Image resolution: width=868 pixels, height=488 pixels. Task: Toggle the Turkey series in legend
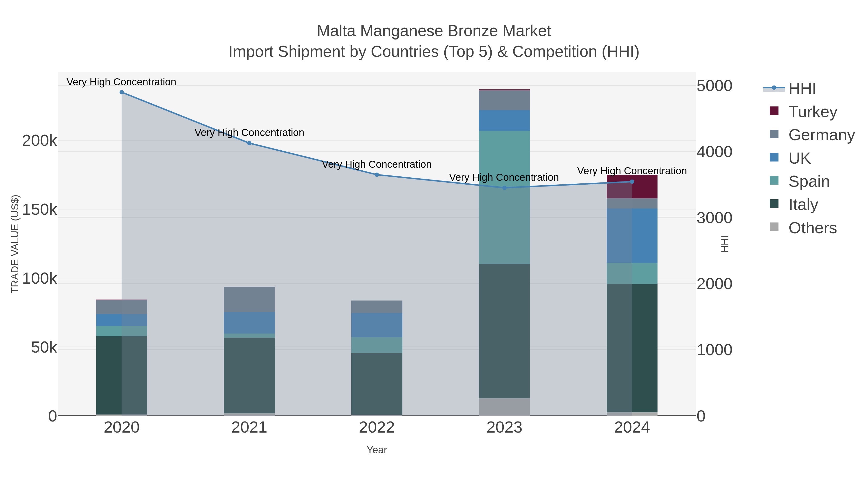pyautogui.click(x=803, y=112)
